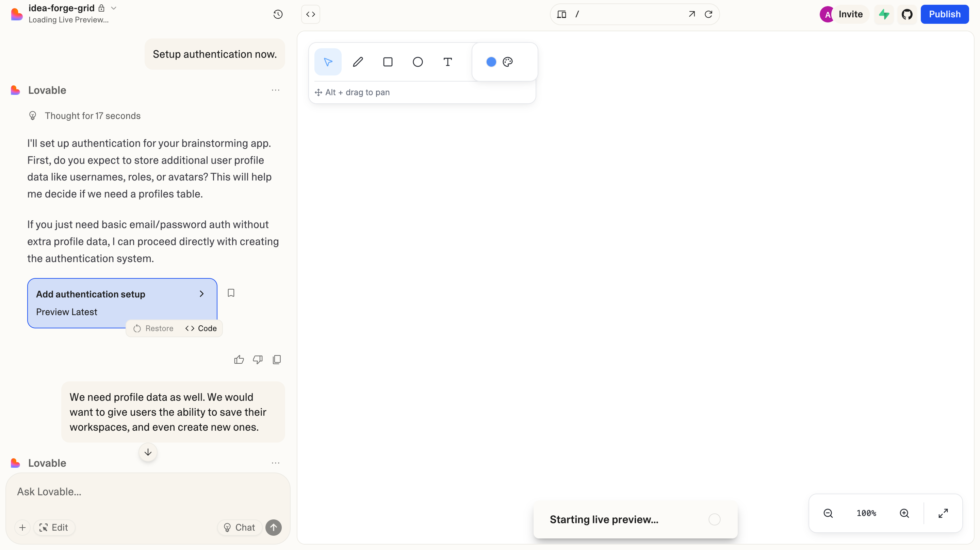This screenshot has height=550, width=980.
Task: Select the Circle shape tool
Action: coord(418,62)
